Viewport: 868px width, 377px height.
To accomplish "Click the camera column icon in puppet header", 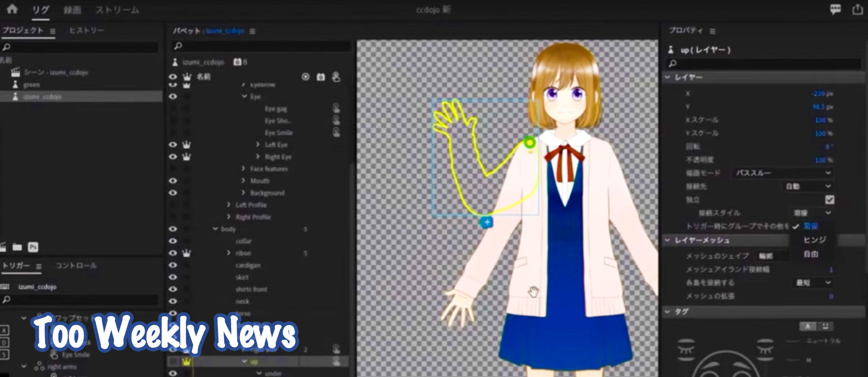I will (x=321, y=77).
